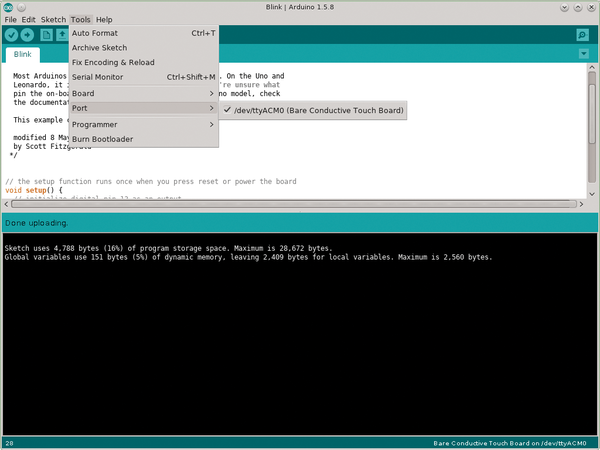The width and height of the screenshot is (600, 450).
Task: Minimize the Arduino window
Action: click(564, 7)
